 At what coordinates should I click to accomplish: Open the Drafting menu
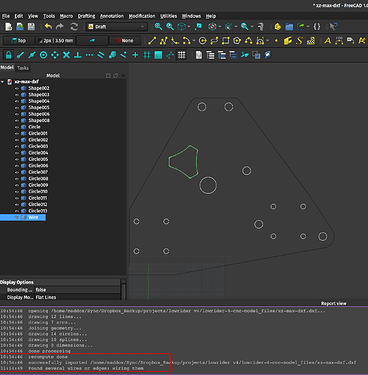(86, 16)
